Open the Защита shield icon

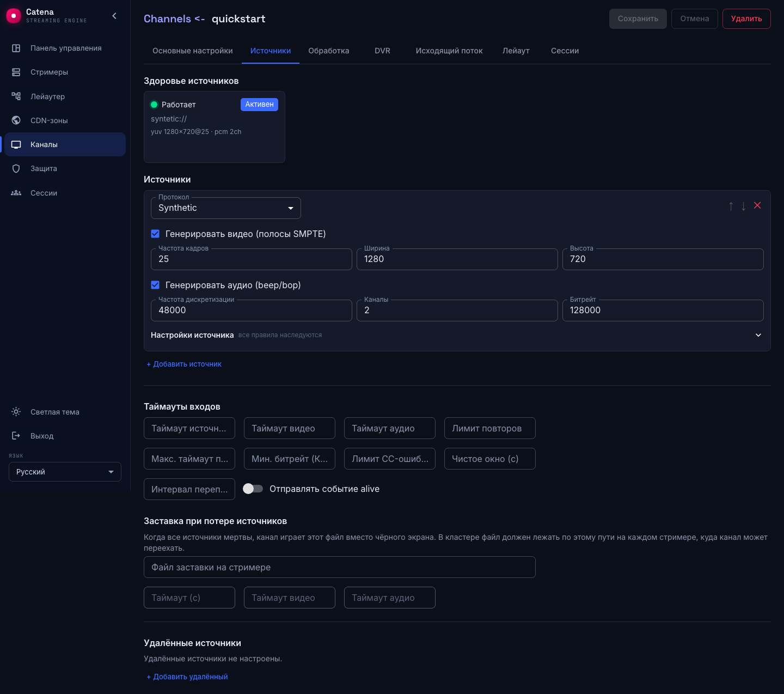16,168
